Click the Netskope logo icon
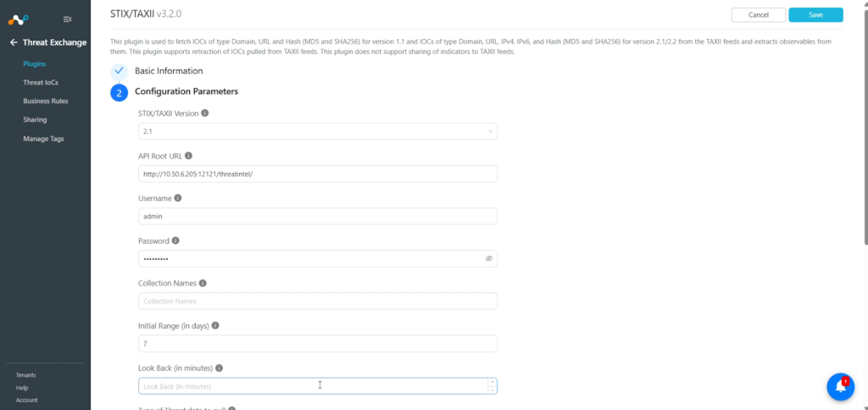The image size is (868, 410). (18, 19)
